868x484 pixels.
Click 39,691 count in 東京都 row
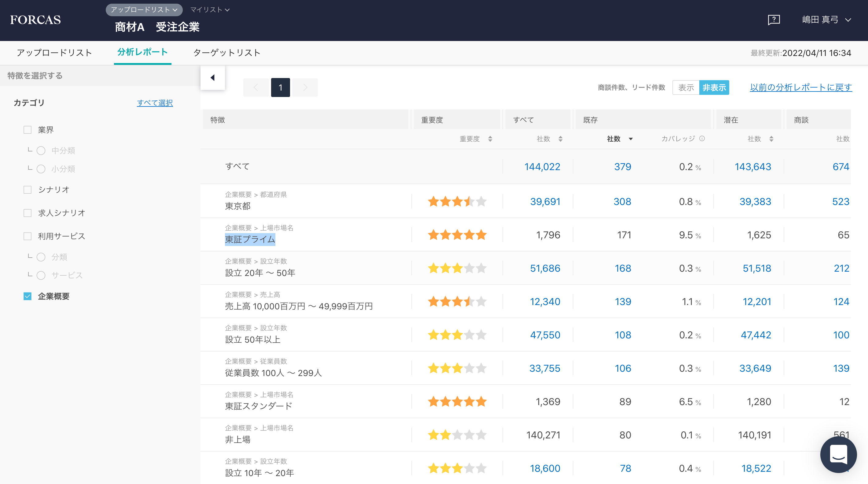click(545, 201)
